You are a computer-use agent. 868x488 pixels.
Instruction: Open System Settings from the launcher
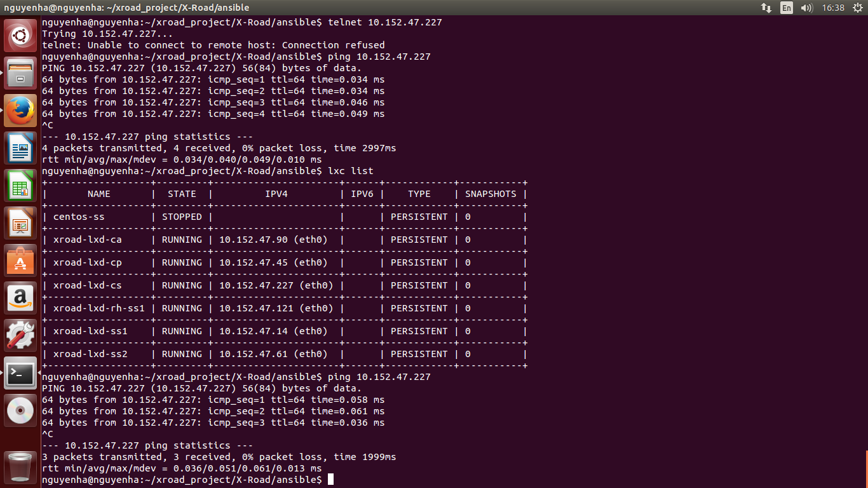(20, 335)
